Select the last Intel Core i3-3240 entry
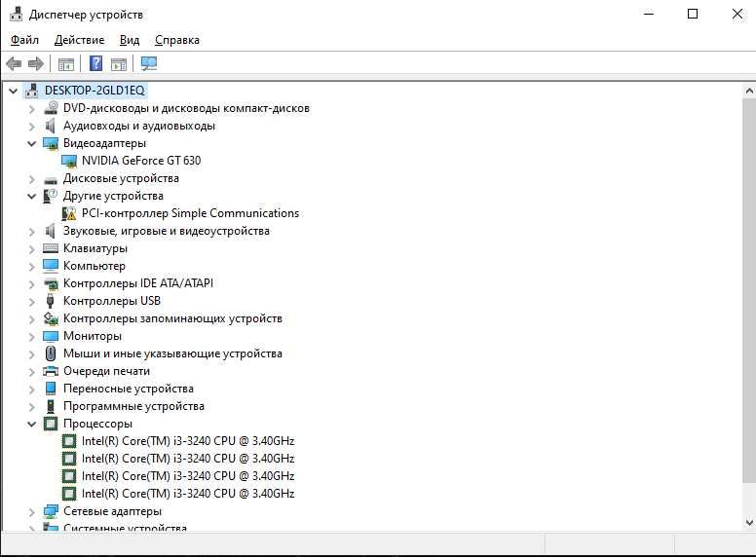 [188, 494]
